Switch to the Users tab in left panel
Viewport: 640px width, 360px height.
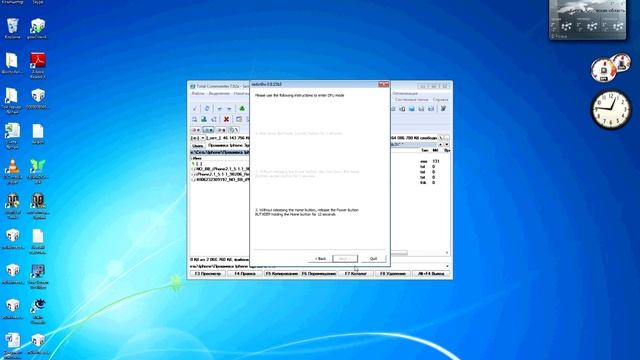point(198,146)
